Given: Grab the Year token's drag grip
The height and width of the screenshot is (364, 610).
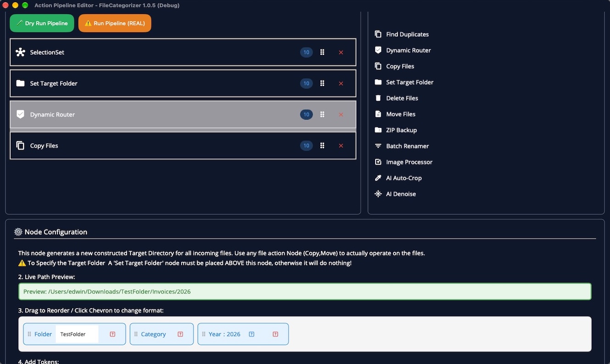Looking at the screenshot, I should [204, 334].
